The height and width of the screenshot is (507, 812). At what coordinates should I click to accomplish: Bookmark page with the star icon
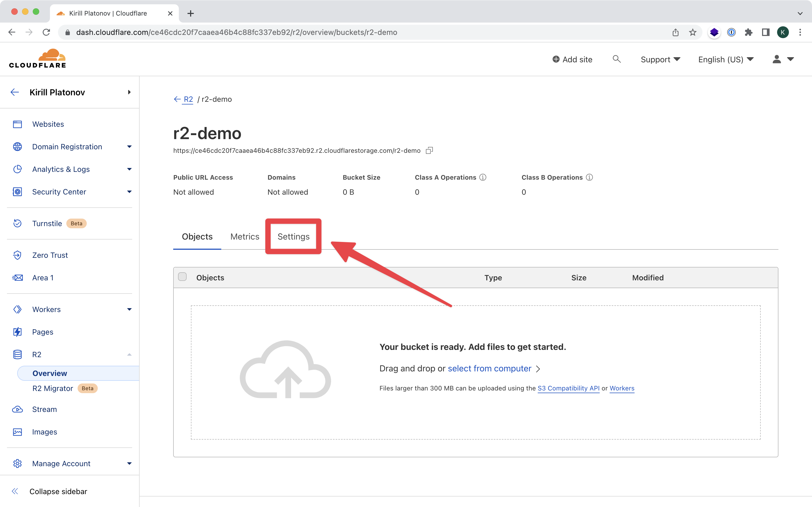coord(693,32)
